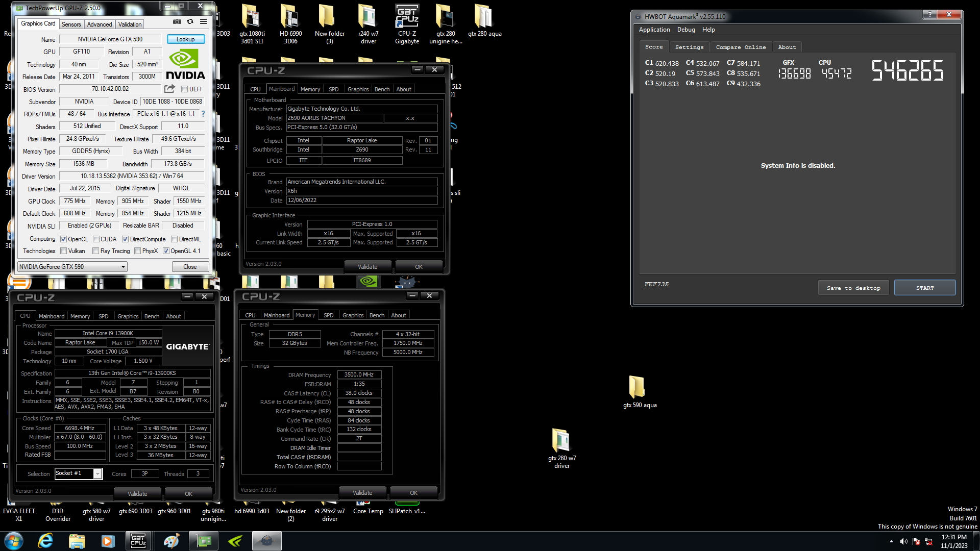The height and width of the screenshot is (551, 980).
Task: Select the 'gtx 280 aqua' desktop folder
Action: (x=484, y=20)
